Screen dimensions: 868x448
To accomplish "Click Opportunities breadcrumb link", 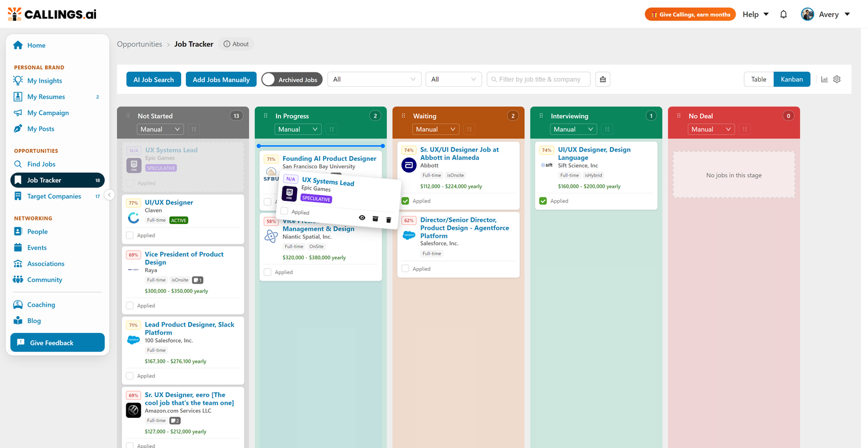I will [139, 44].
